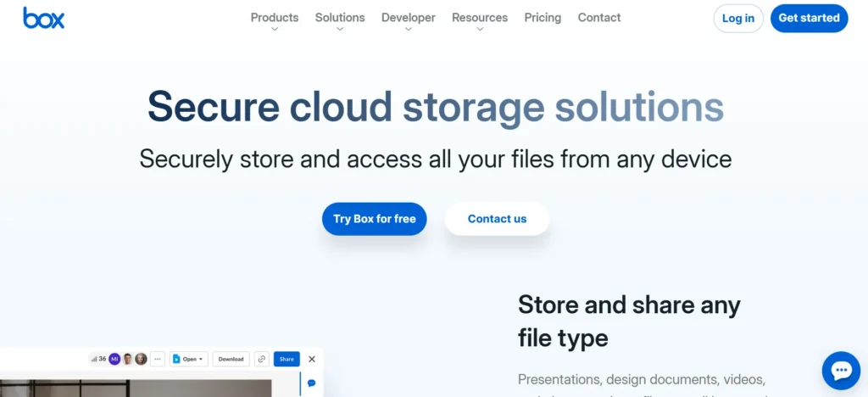Image resolution: width=868 pixels, height=397 pixels.
Task: Click Try Box for free
Action: point(374,219)
